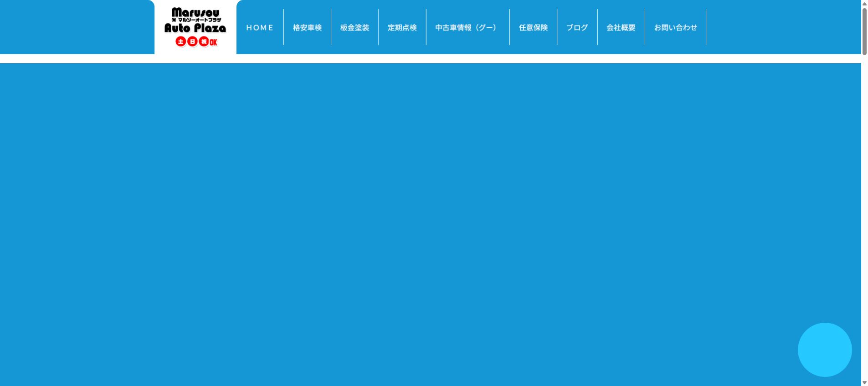Select the 定期点検 menu item
The height and width of the screenshot is (386, 868).
click(x=402, y=27)
